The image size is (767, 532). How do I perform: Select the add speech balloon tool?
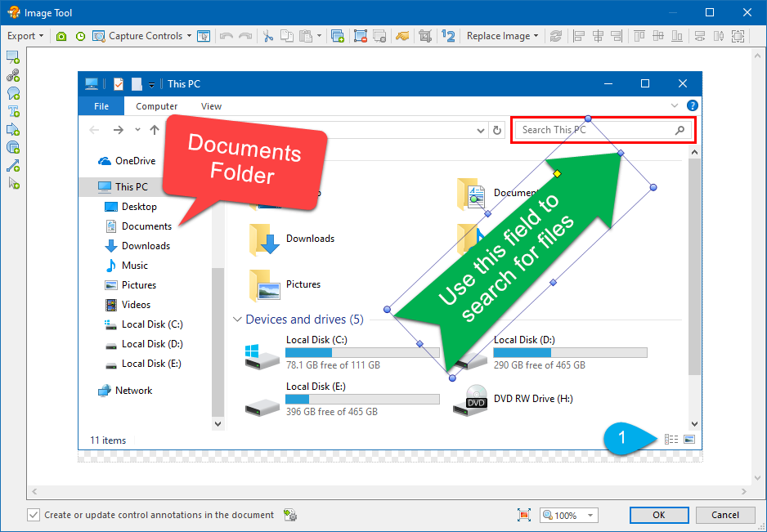click(13, 93)
